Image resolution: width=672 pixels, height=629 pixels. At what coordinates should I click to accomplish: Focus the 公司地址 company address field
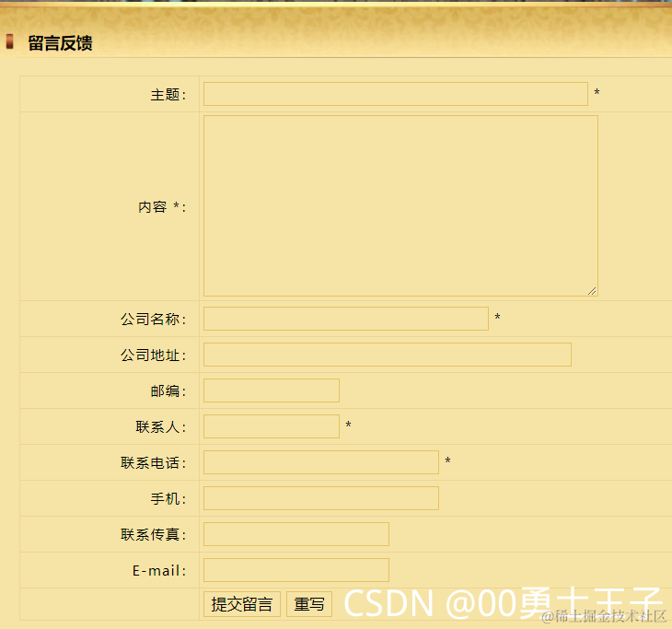387,355
